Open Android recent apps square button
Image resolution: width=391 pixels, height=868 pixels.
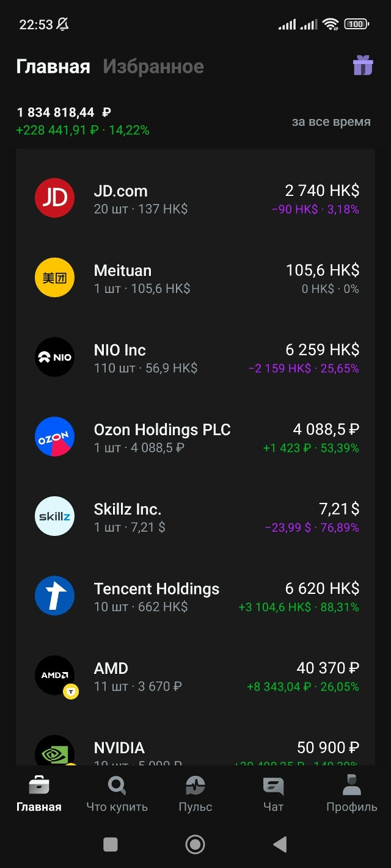[111, 844]
